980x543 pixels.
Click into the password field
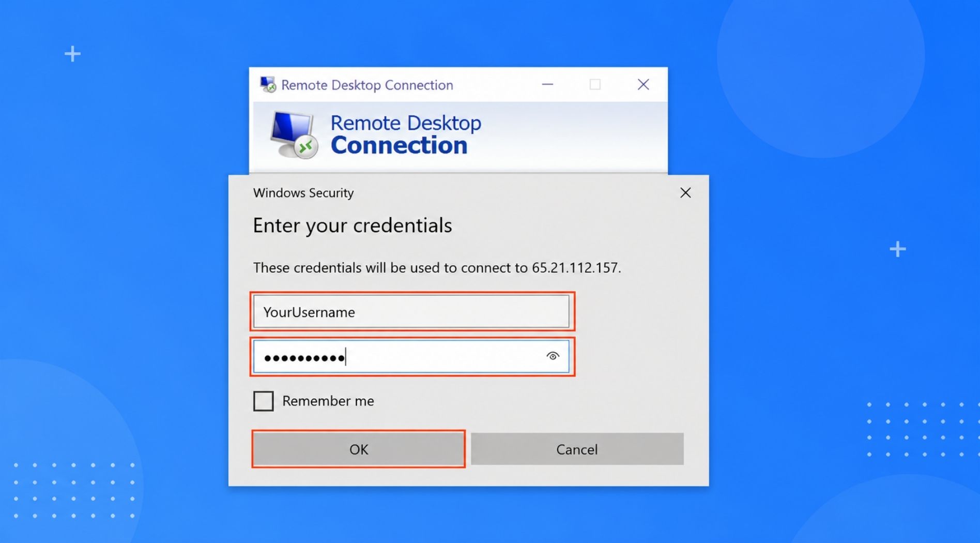[x=411, y=356]
